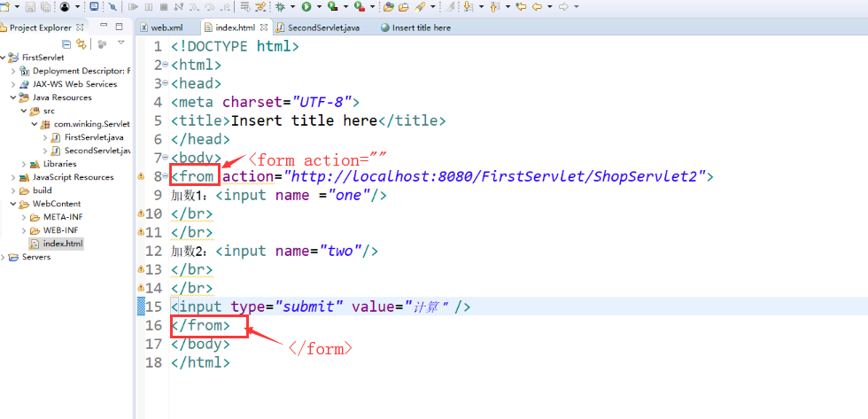Select the index.html editor tab
868x419 pixels.
click(x=236, y=27)
